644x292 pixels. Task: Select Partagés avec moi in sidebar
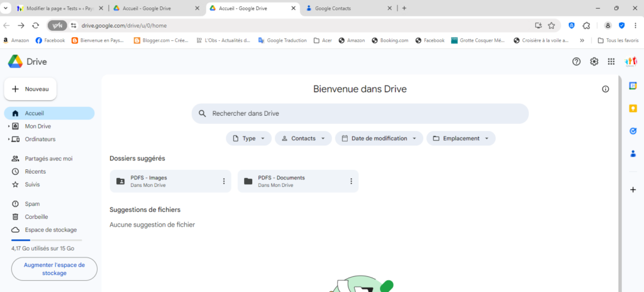pyautogui.click(x=48, y=159)
